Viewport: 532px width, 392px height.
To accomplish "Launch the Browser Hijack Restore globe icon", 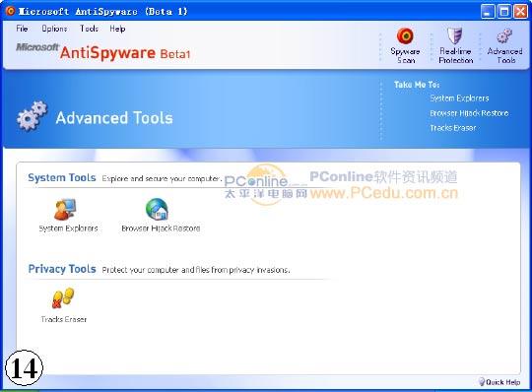I will pyautogui.click(x=157, y=209).
